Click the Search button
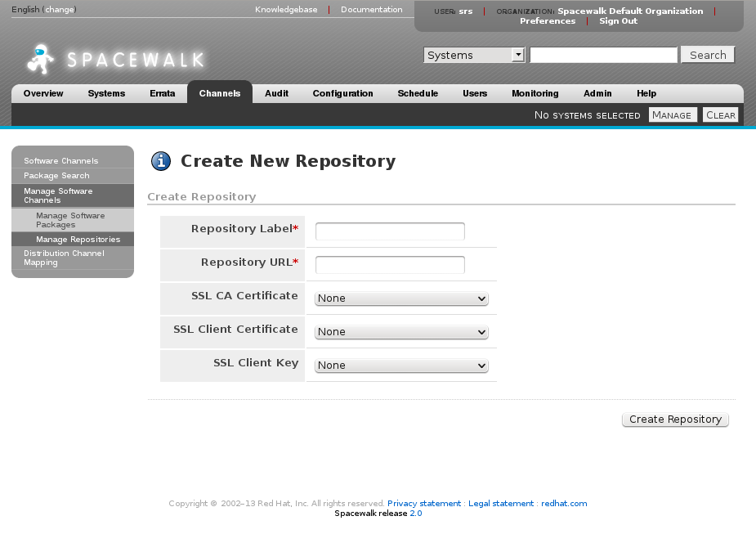This screenshot has width=756, height=534. click(x=707, y=55)
